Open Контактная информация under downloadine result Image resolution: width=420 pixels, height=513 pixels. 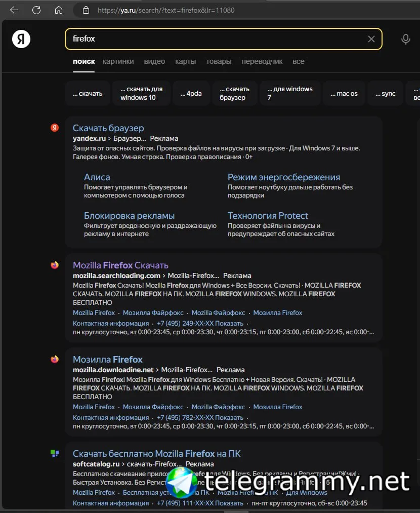tap(111, 418)
